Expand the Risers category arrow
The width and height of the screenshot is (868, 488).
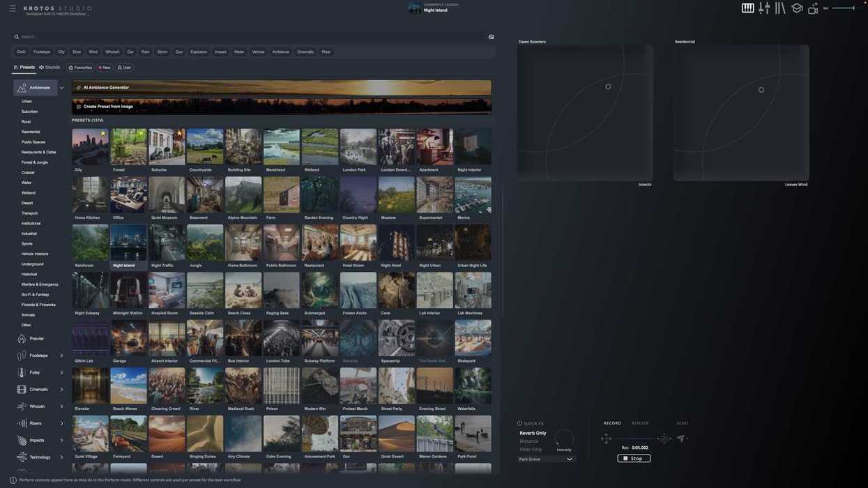61,423
